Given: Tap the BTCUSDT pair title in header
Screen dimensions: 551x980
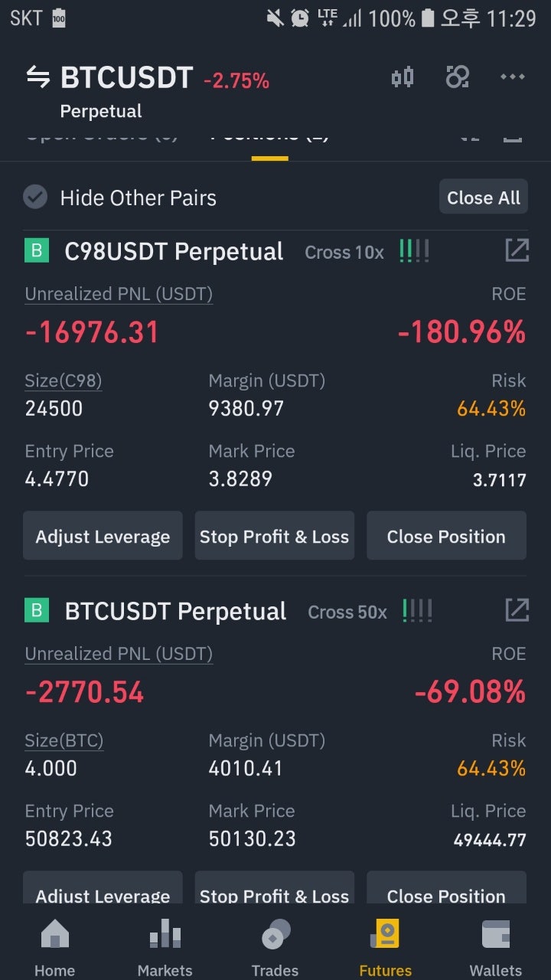Looking at the screenshot, I should coord(126,77).
